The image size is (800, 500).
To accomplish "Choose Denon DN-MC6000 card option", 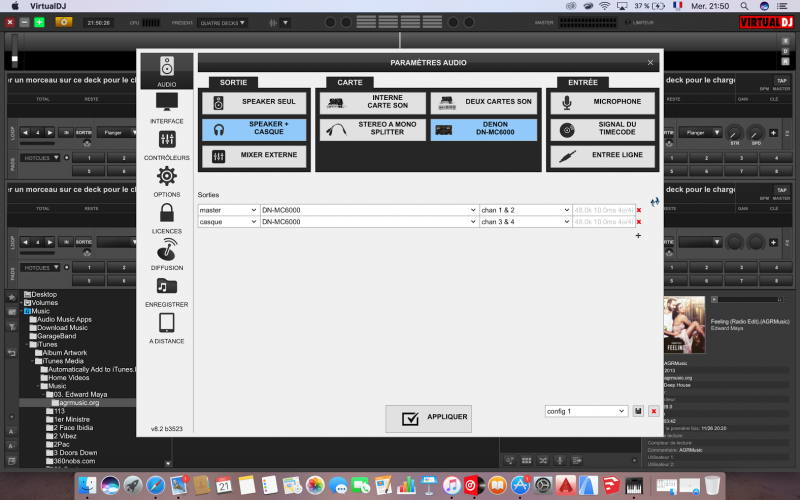I will 484,130.
